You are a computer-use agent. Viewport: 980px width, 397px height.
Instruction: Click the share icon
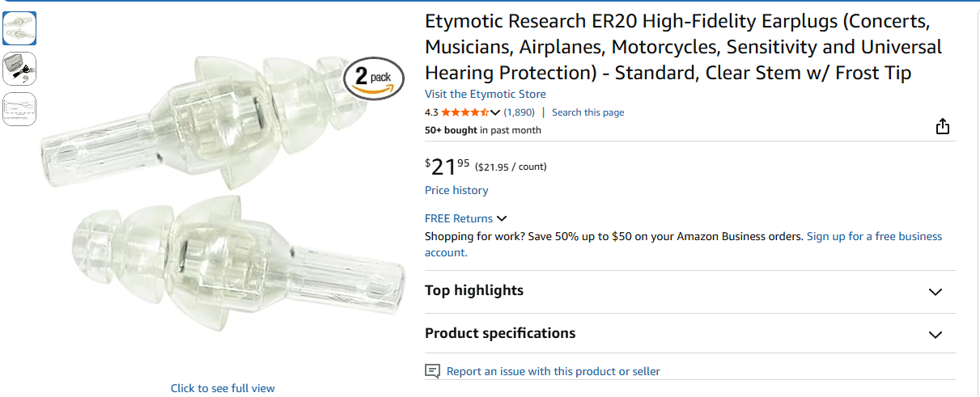click(942, 127)
